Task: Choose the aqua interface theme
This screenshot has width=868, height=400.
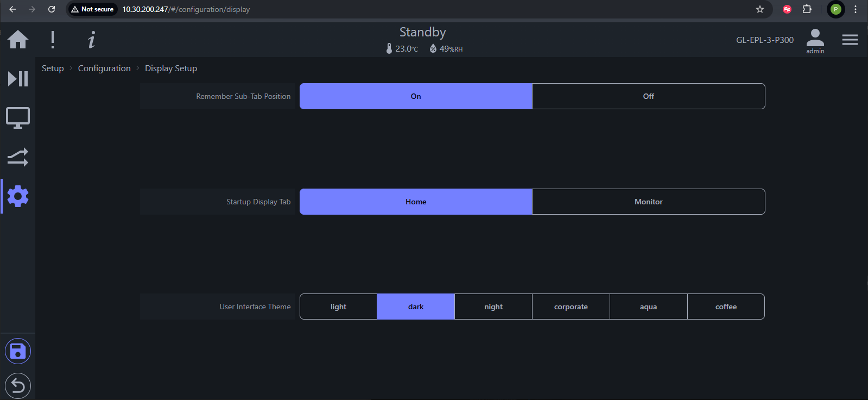Action: (649, 307)
